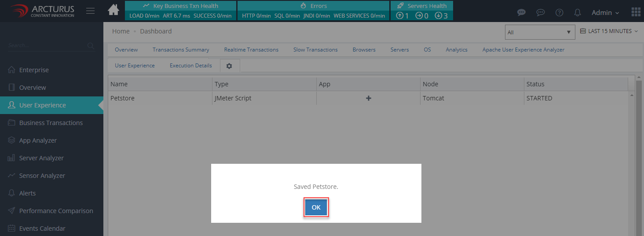Click inside the sidebar Search field
The width and height of the screenshot is (644, 236).
[x=46, y=45]
